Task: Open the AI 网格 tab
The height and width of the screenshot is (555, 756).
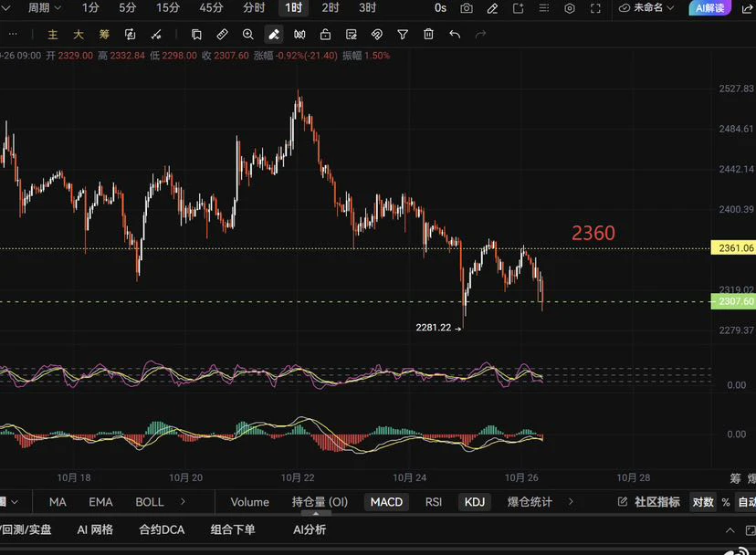Action: coord(95,530)
